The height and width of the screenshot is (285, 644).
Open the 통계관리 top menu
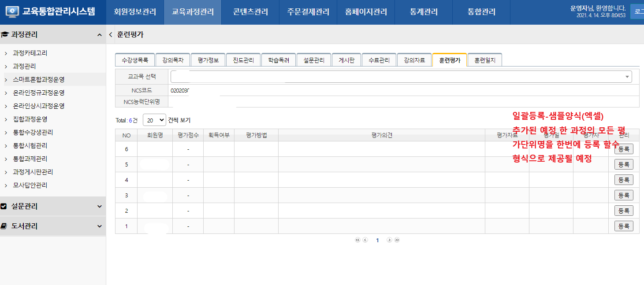[424, 12]
